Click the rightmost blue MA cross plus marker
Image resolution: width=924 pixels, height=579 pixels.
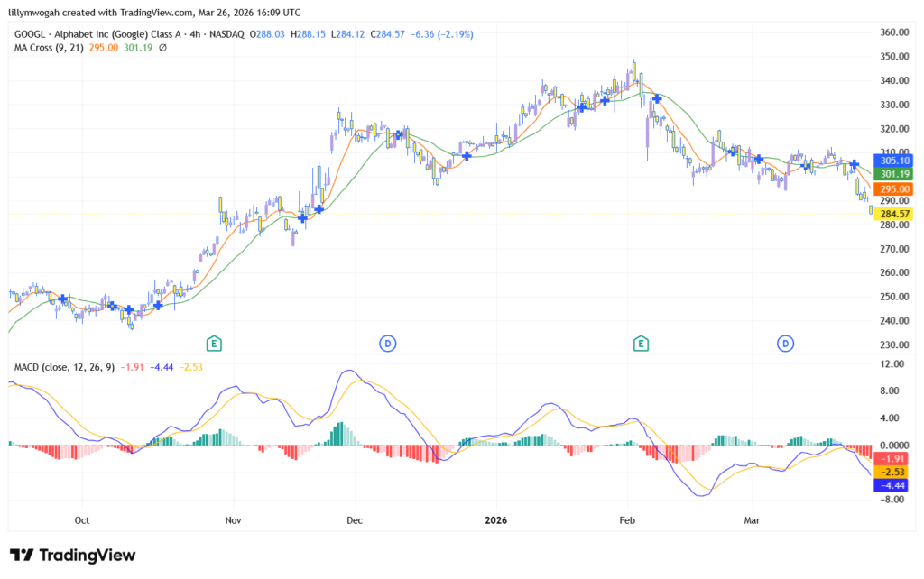pos(854,163)
